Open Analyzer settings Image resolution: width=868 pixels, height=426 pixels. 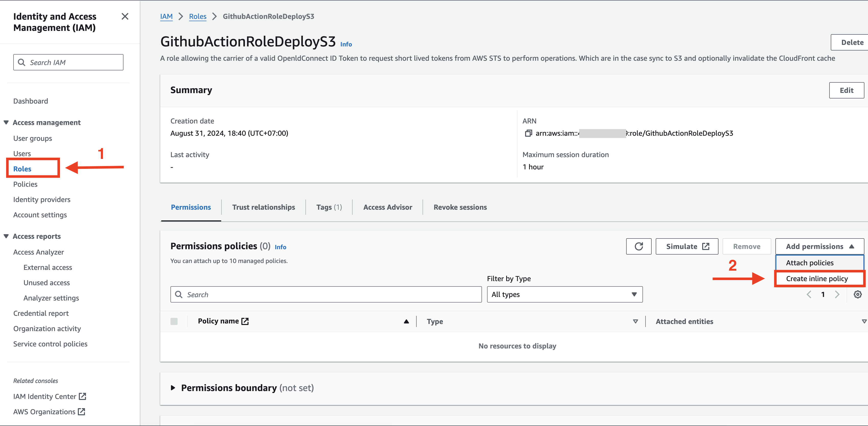pyautogui.click(x=51, y=298)
